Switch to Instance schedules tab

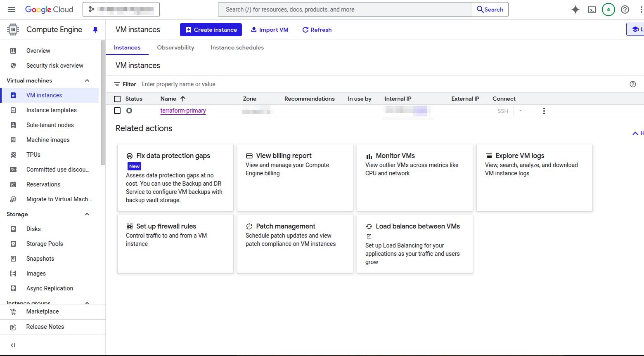coord(237,47)
